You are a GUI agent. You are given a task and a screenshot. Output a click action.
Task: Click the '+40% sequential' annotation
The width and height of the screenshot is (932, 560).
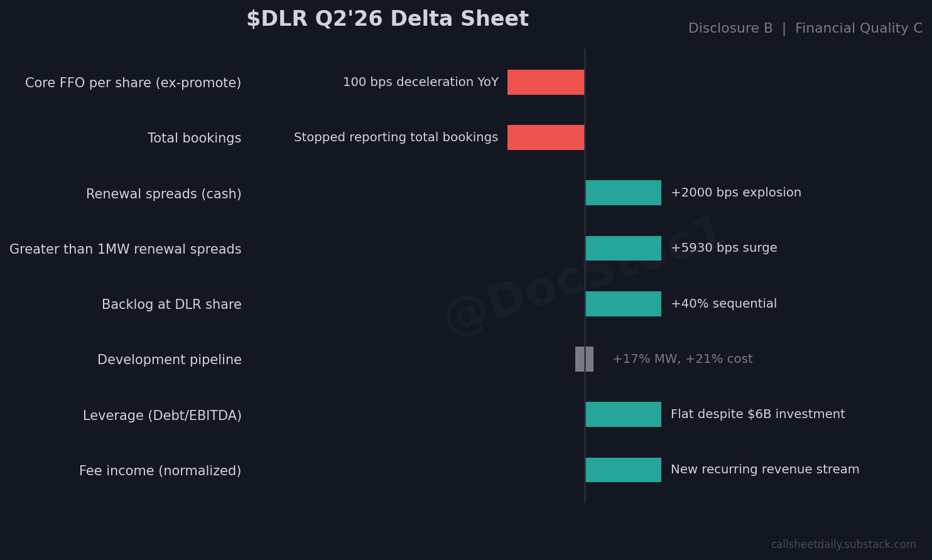(723, 304)
